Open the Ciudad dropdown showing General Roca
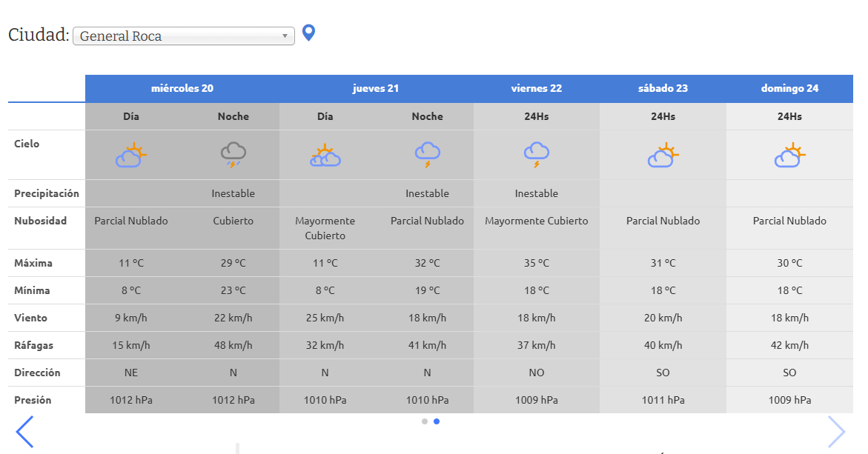The width and height of the screenshot is (868, 454). pyautogui.click(x=183, y=36)
